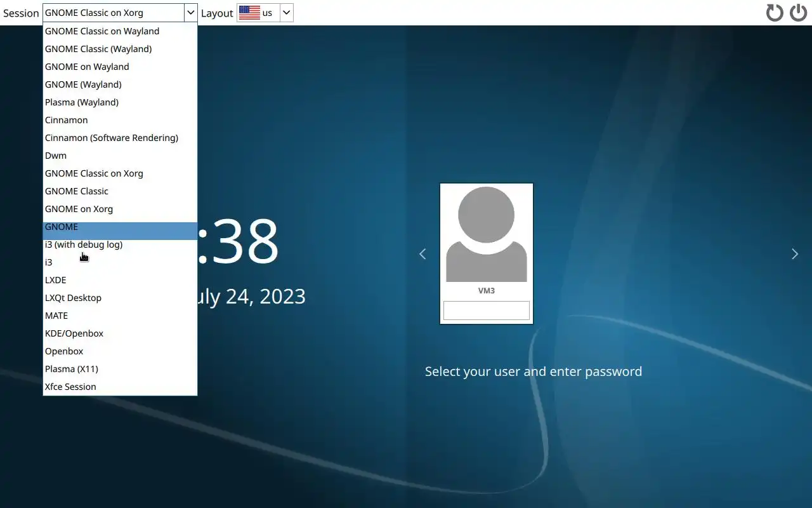This screenshot has height=508, width=812.
Task: Click the power off shutdown icon
Action: coord(798,13)
